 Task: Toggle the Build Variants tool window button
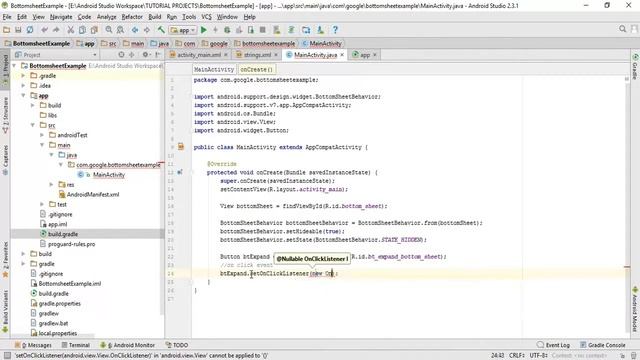pyautogui.click(x=5, y=311)
